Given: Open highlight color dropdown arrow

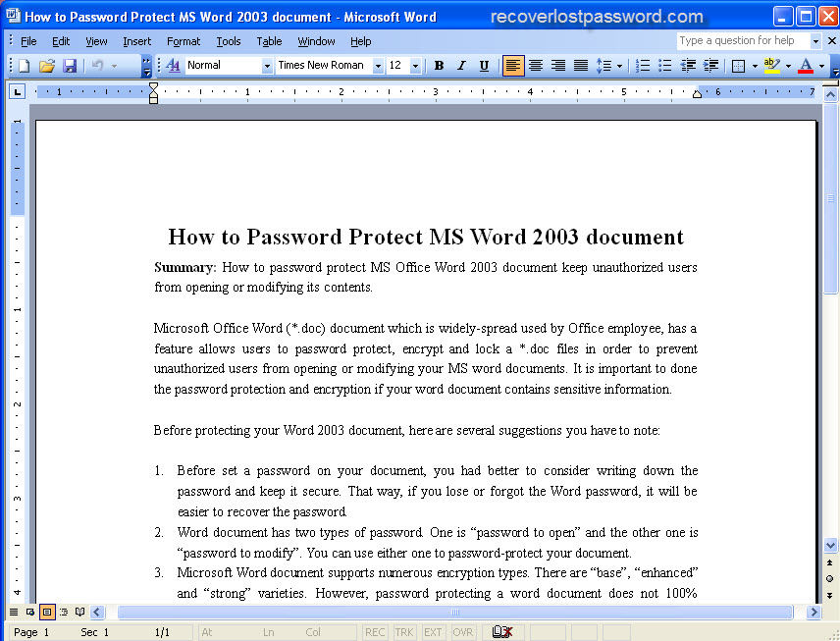Looking at the screenshot, I should coord(788,66).
